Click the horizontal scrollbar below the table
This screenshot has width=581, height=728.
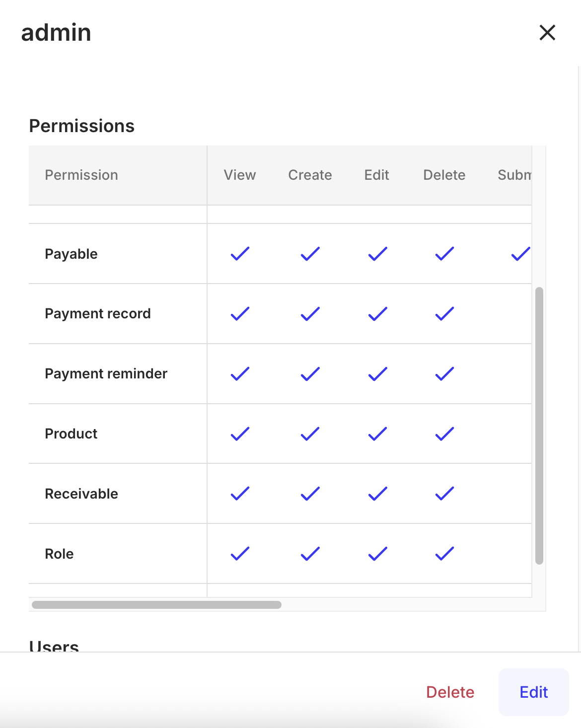(156, 604)
